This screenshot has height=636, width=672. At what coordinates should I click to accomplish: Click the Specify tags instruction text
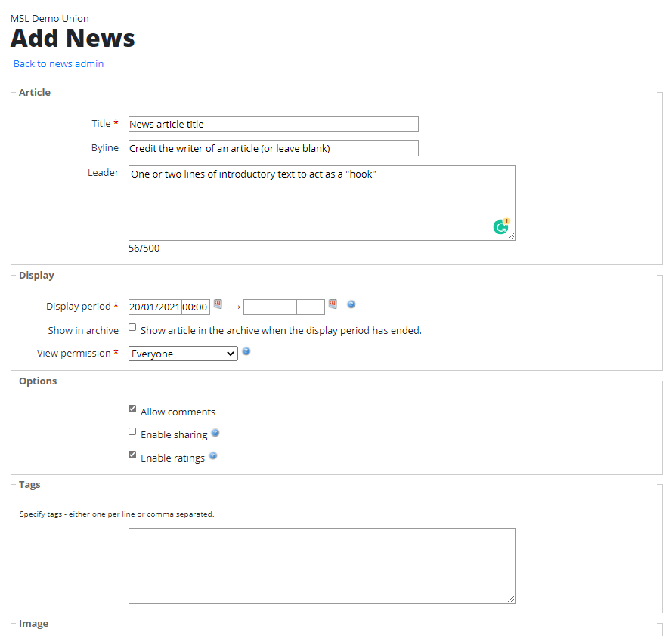click(x=117, y=514)
